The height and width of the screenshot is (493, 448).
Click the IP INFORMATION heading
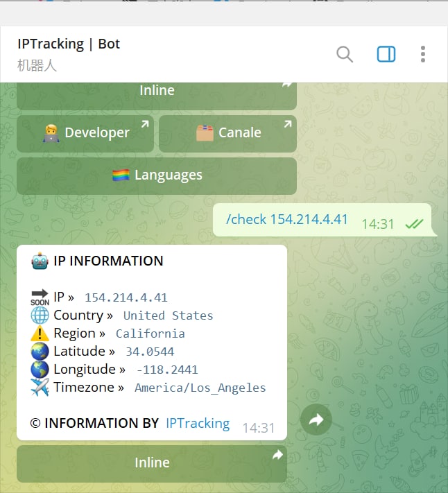point(108,261)
